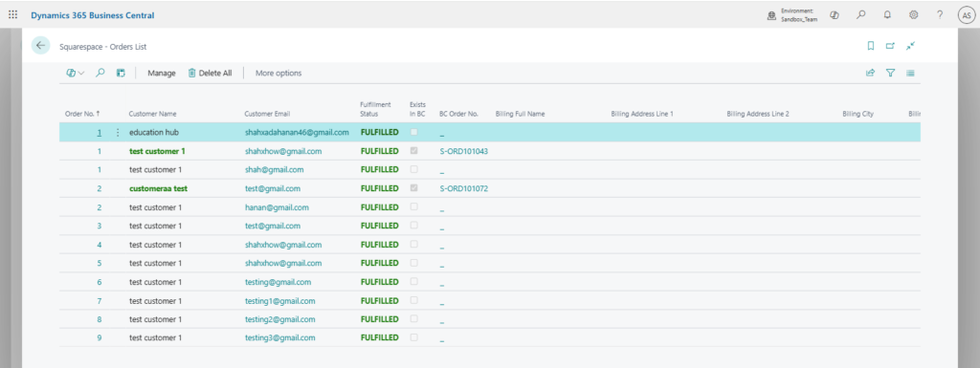Click the Fulfillment Status column header
Viewport: 980px width, 368px height.
click(x=375, y=109)
